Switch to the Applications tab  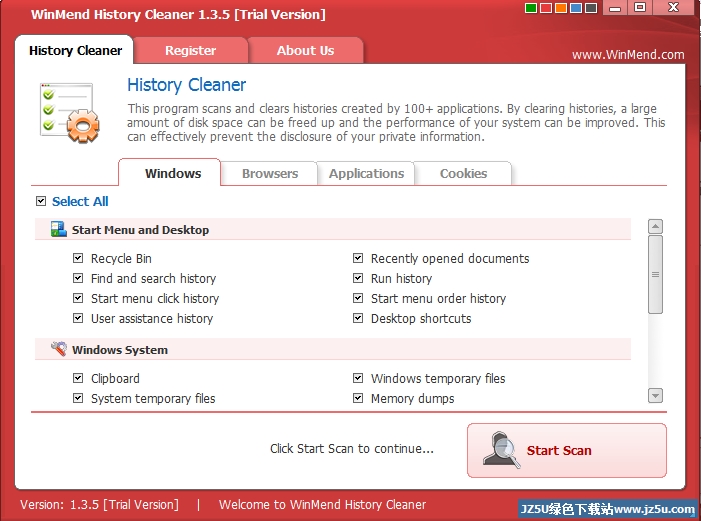366,174
